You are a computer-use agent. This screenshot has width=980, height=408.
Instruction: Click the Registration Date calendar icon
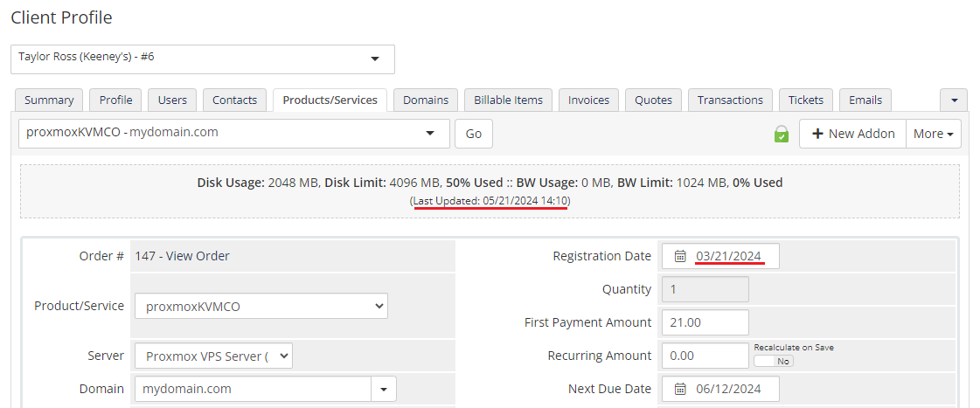(x=680, y=256)
